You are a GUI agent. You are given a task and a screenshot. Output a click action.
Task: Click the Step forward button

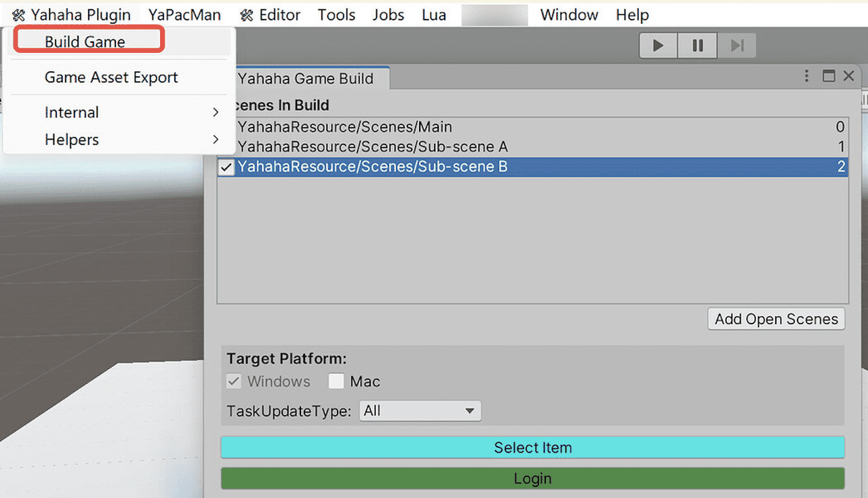737,45
